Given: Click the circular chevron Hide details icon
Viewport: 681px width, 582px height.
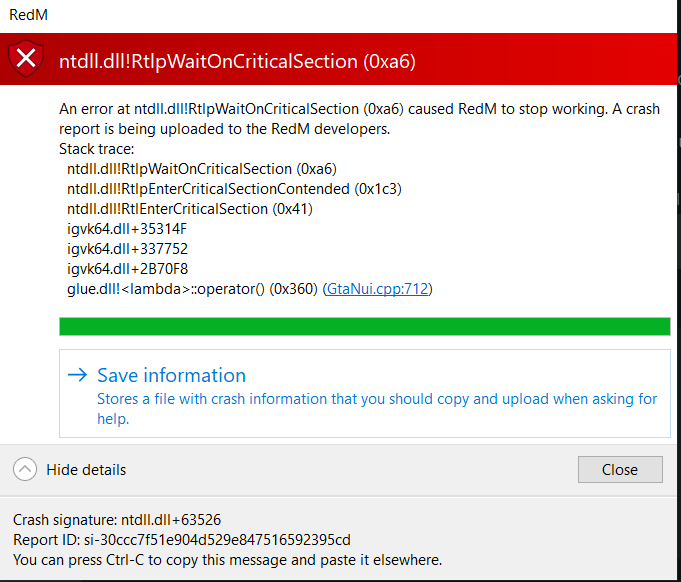Looking at the screenshot, I should 25,469.
